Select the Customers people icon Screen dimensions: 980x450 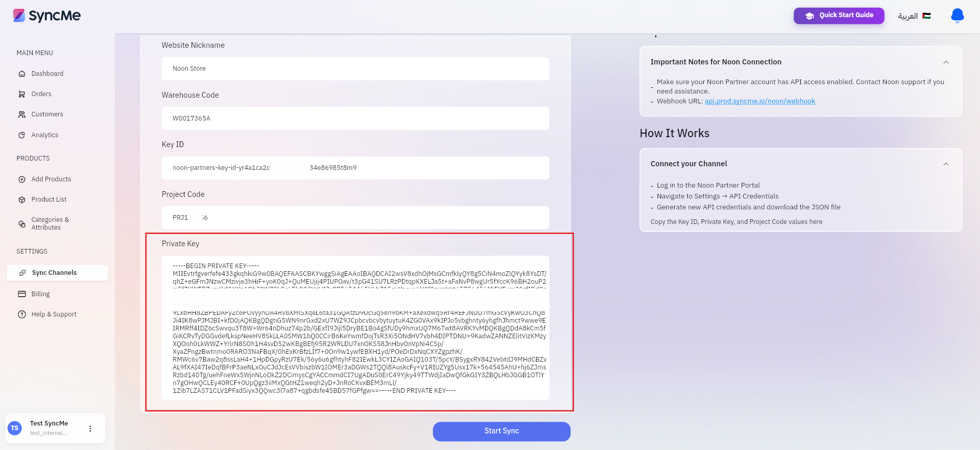click(22, 114)
